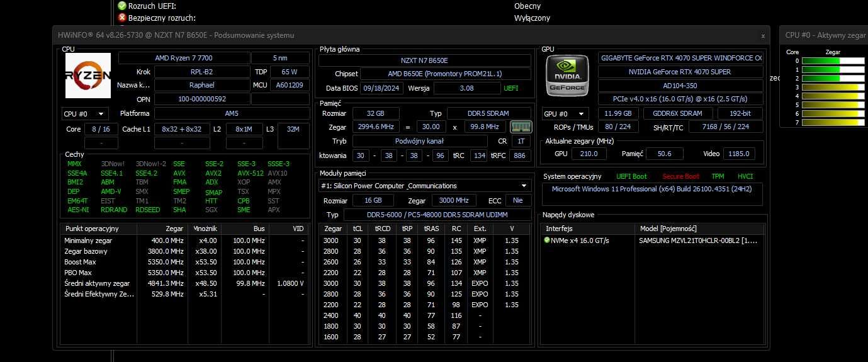The image size is (868, 362).
Task: Click the 65 W TDP field
Action: point(290,72)
